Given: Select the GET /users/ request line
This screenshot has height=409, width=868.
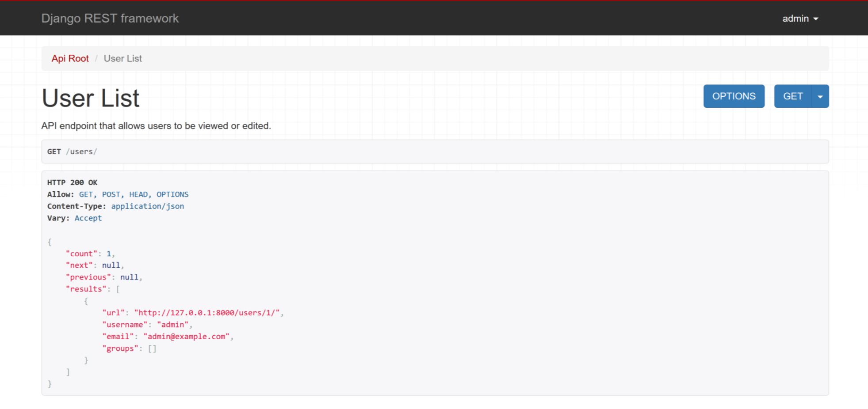Looking at the screenshot, I should coord(72,151).
